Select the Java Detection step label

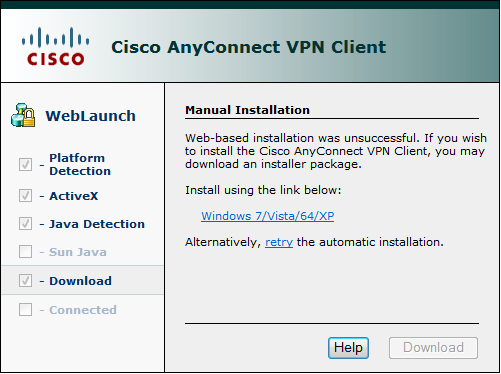point(97,224)
